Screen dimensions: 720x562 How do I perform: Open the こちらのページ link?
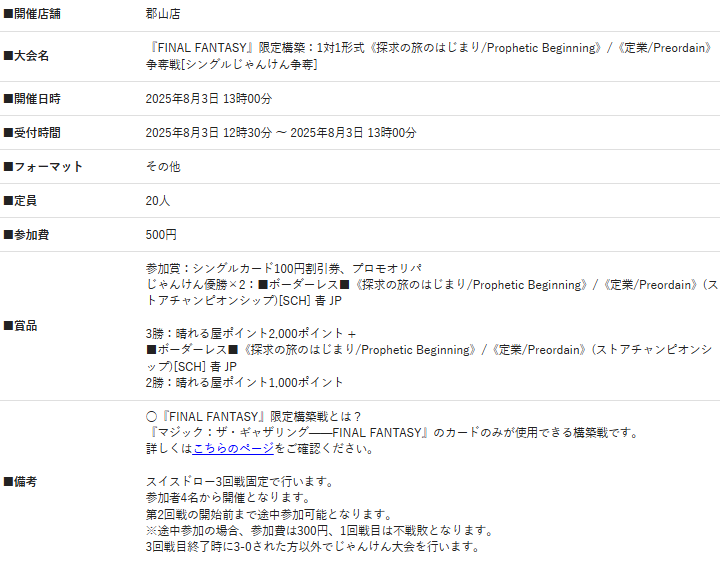233,449
